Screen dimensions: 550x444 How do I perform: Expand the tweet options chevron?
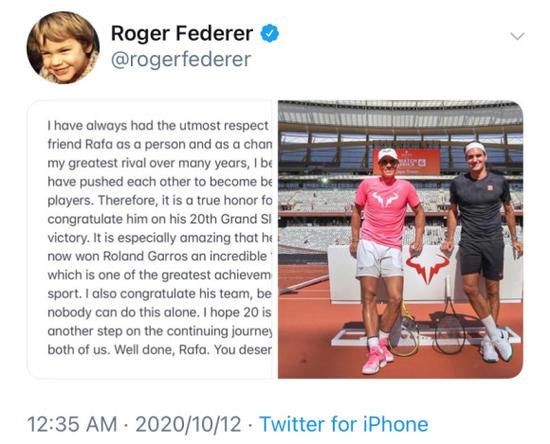pyautogui.click(x=517, y=36)
